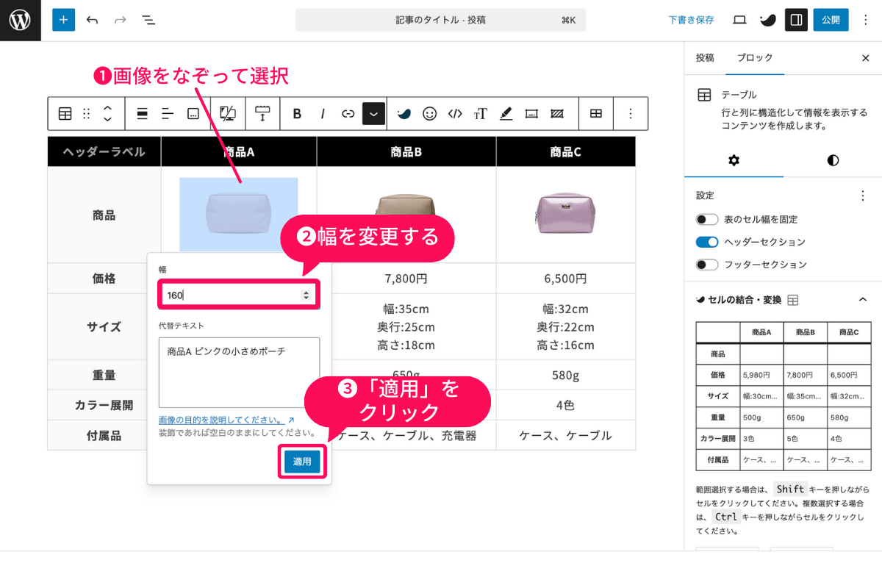Open the preview device icon in the header

coord(739,20)
